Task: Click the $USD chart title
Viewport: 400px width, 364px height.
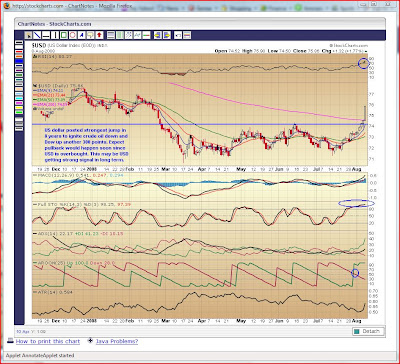Action: pyautogui.click(x=39, y=45)
